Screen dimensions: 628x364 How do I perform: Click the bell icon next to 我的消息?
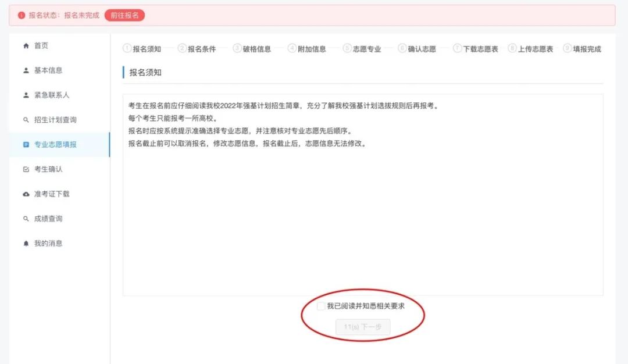pyautogui.click(x=25, y=243)
